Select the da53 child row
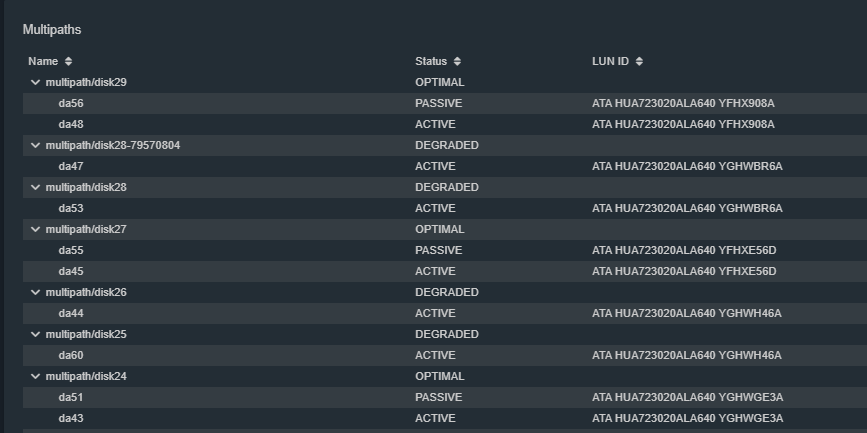The width and height of the screenshot is (867, 433). pos(445,208)
